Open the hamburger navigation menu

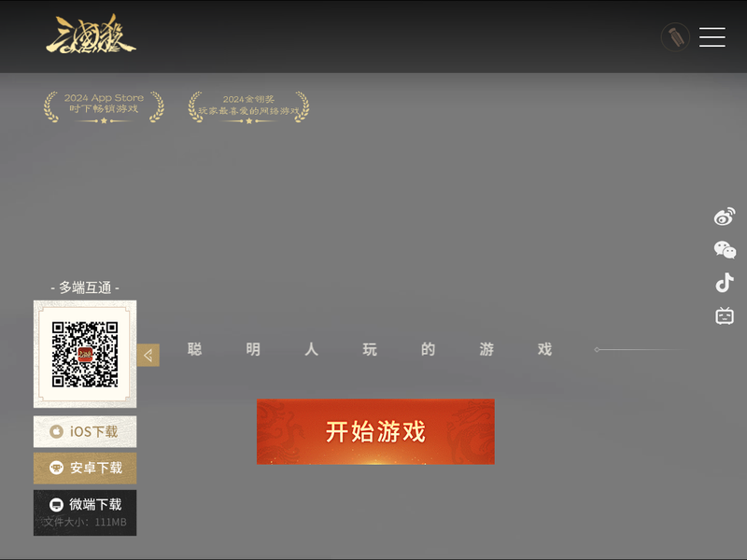point(712,37)
